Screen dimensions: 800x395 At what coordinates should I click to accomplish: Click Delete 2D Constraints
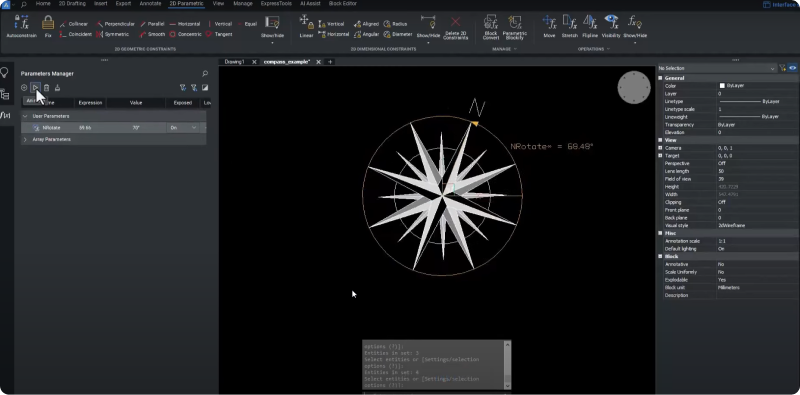456,27
